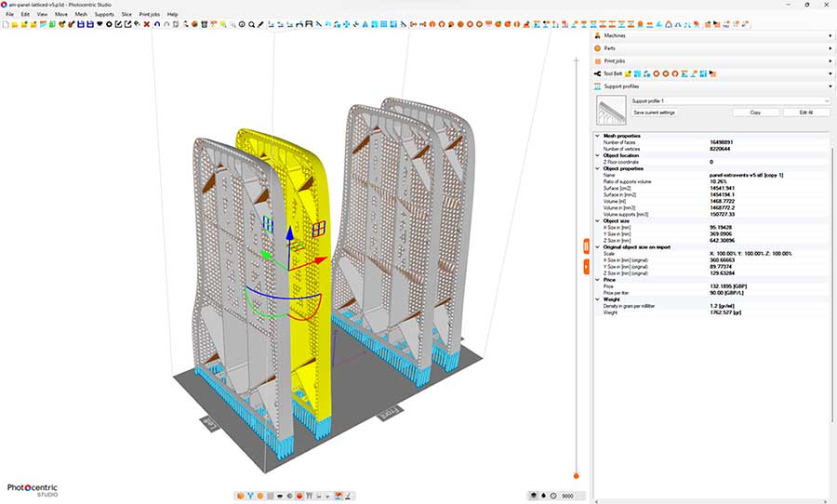Open the Support profile 1 dropdown
This screenshot has width=837, height=504.
(730, 101)
